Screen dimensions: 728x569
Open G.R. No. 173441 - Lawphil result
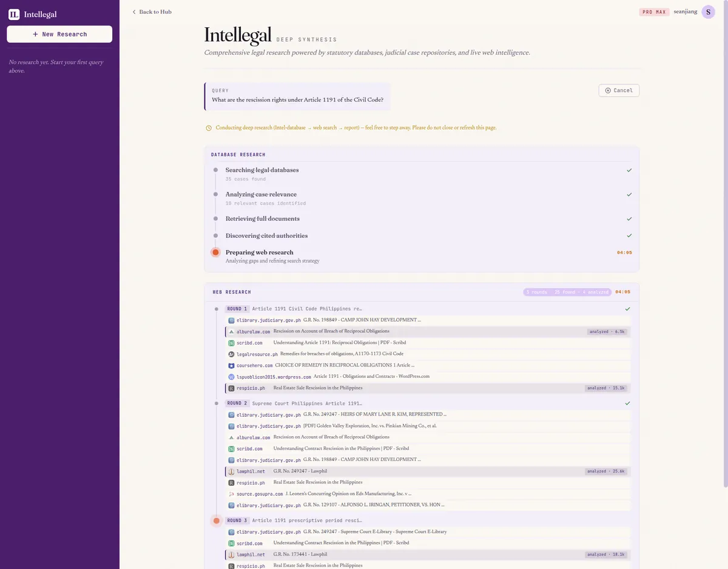[x=428, y=554]
